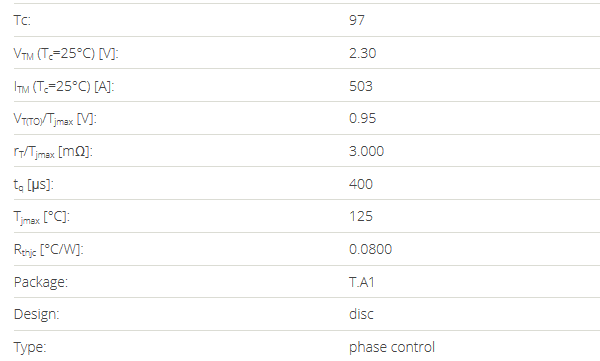Select the VTM value 2.30
The width and height of the screenshot is (600, 361).
click(362, 53)
